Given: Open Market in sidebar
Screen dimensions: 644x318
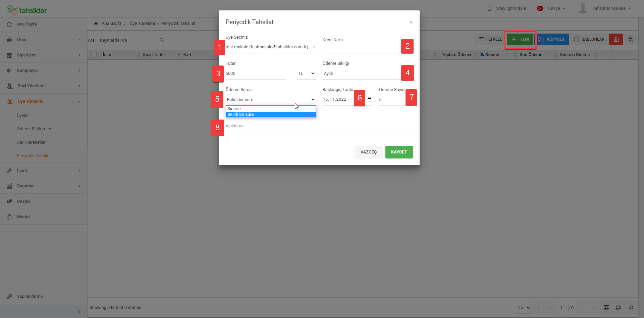Looking at the screenshot, I should 44,217.
